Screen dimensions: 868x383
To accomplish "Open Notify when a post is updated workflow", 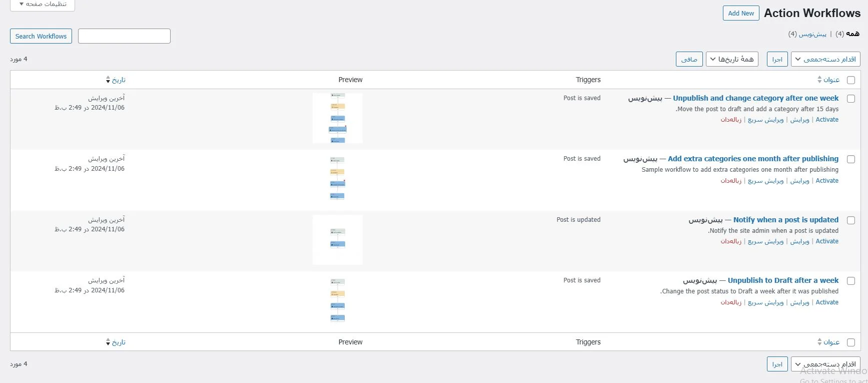I will 786,220.
